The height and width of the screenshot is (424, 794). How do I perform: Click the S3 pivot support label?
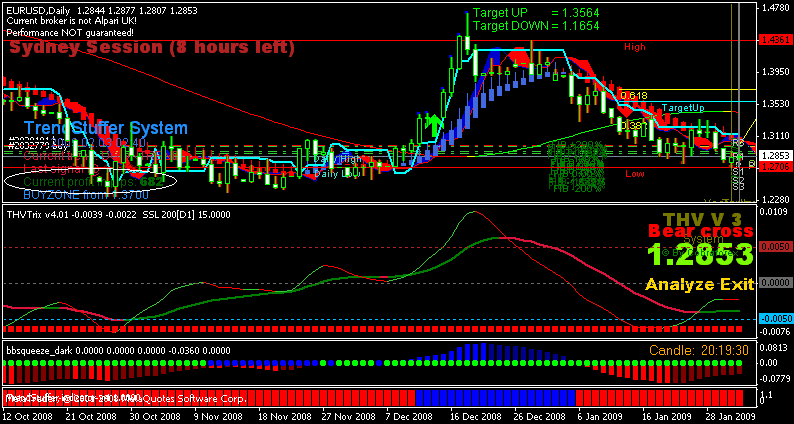738,187
